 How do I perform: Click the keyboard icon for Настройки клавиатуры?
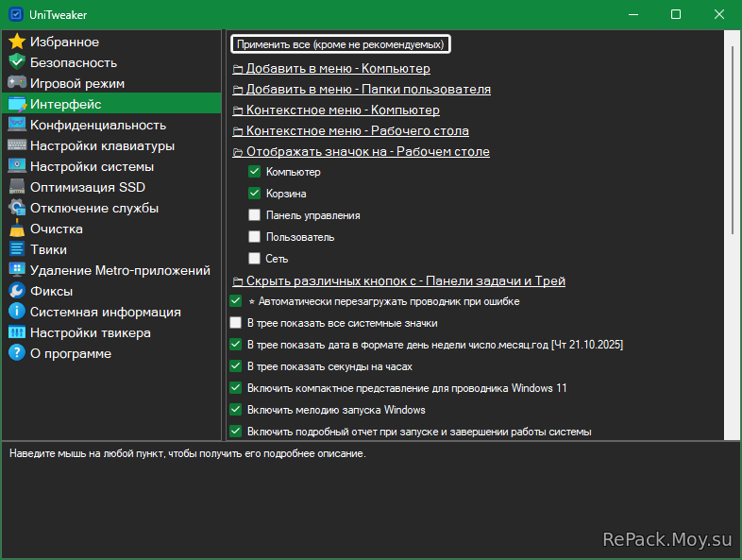(x=16, y=145)
